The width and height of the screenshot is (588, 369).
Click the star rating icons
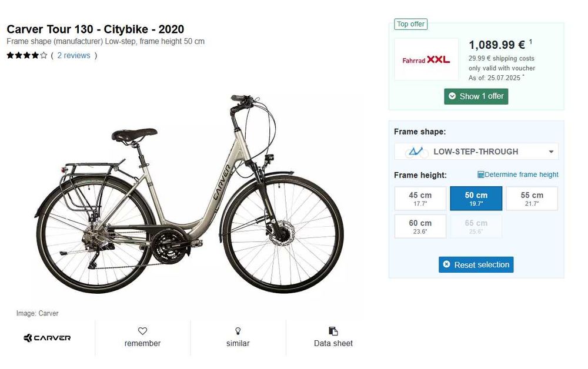(x=27, y=56)
